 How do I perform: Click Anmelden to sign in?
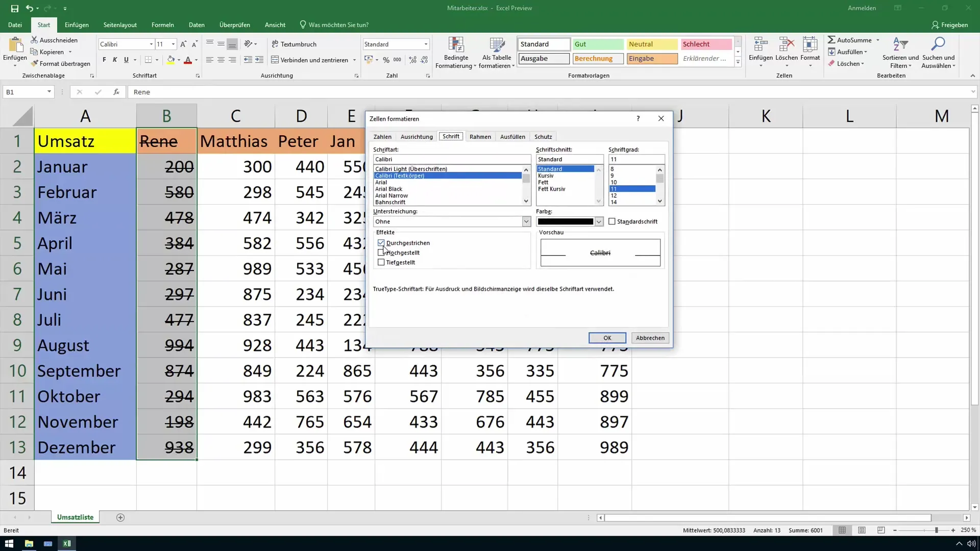862,8
